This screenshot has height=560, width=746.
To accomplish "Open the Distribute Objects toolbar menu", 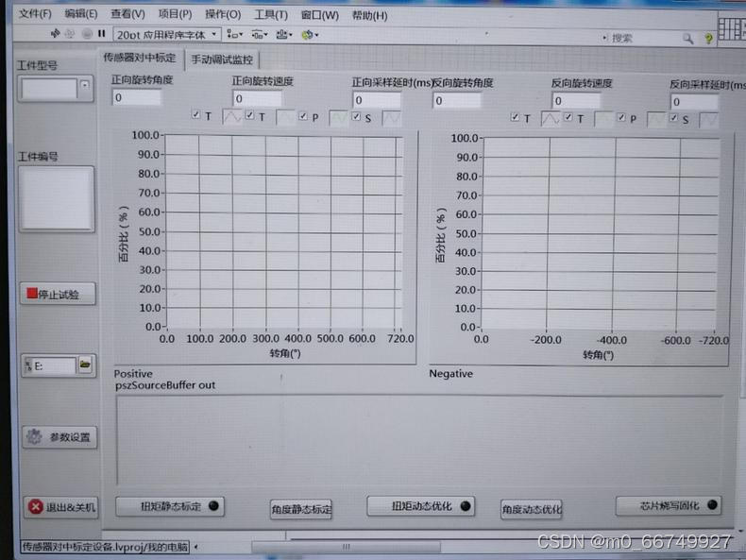I will (x=260, y=34).
